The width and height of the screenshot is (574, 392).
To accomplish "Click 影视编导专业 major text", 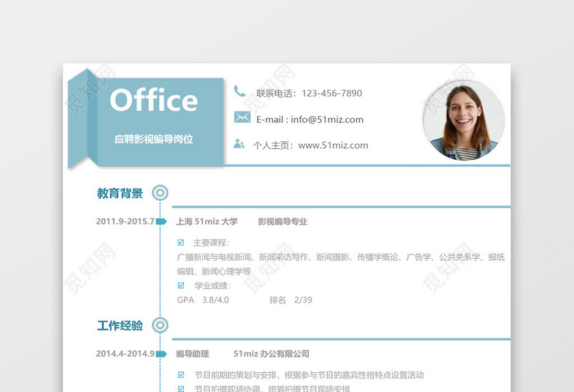I will pyautogui.click(x=282, y=221).
